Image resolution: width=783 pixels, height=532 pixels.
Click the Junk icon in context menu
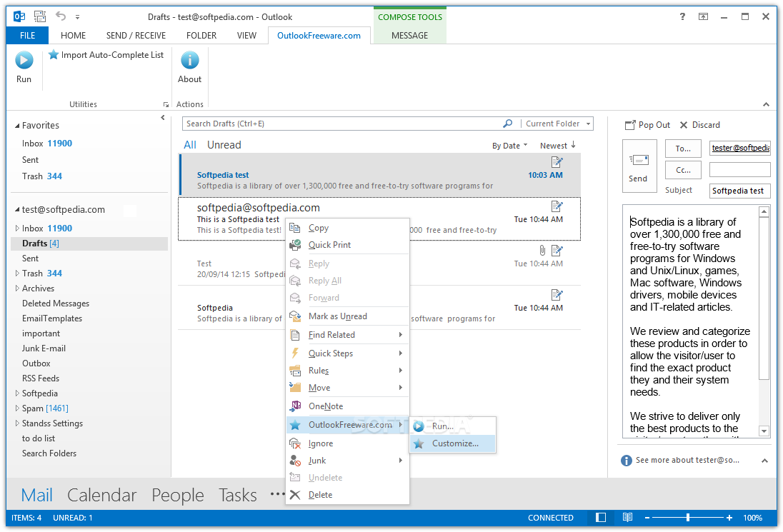(295, 460)
